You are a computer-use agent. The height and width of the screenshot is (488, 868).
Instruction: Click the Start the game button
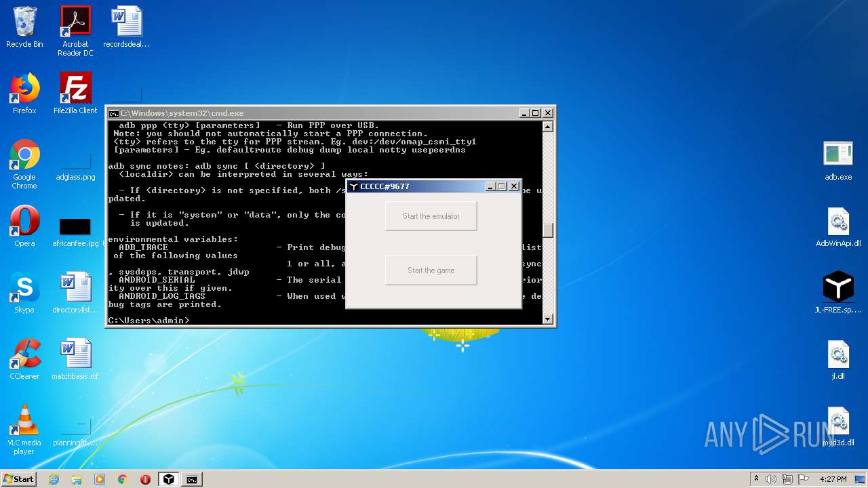(431, 270)
